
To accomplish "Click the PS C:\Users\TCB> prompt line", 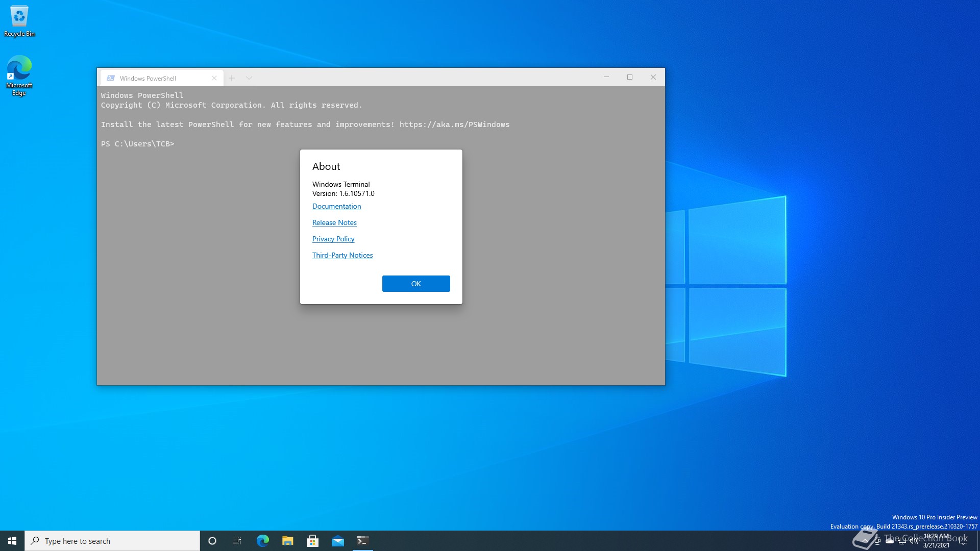I will tap(138, 144).
